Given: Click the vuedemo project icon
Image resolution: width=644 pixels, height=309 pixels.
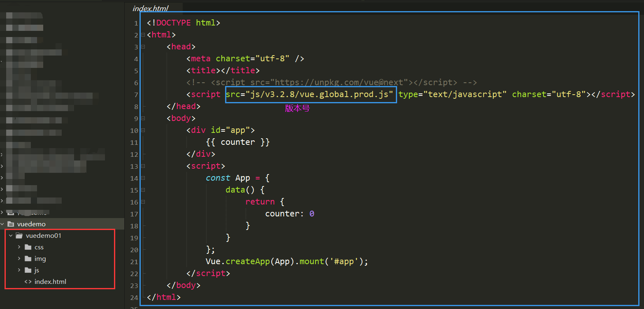Looking at the screenshot, I should click(11, 224).
